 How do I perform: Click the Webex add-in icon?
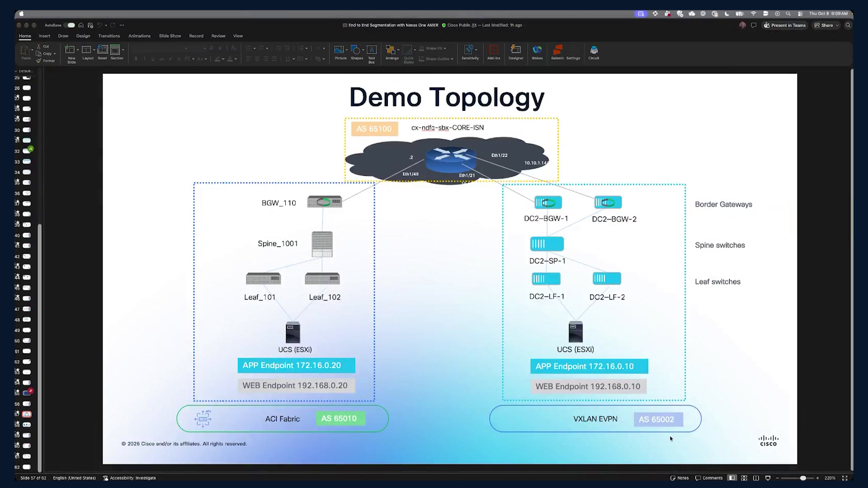[537, 52]
